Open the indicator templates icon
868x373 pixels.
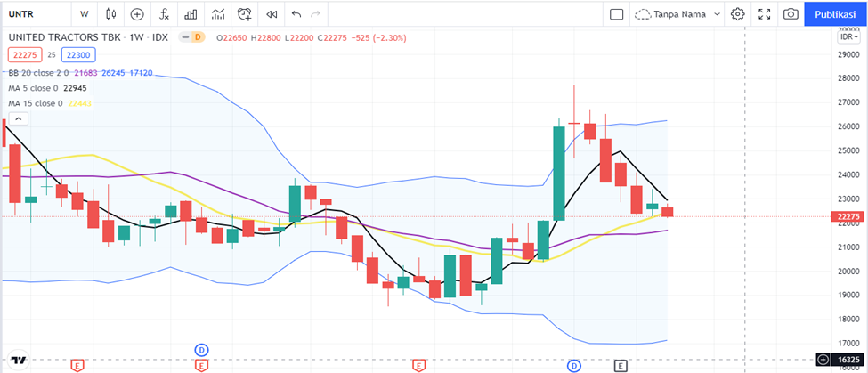pyautogui.click(x=218, y=14)
